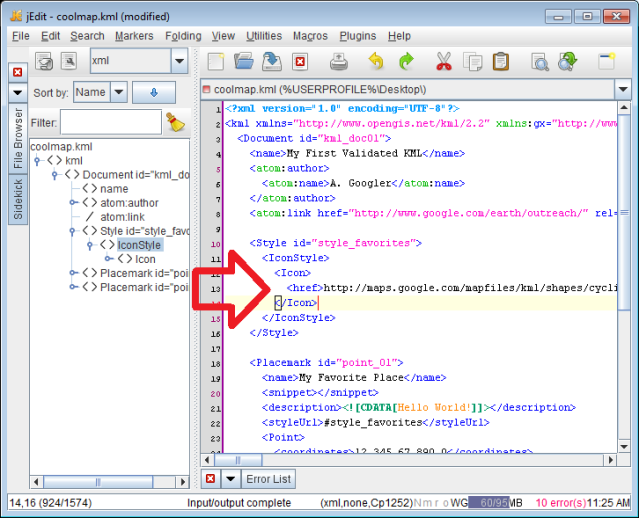639x518 pixels.
Task: Open Find with the magnifier document icon
Action: (x=540, y=62)
